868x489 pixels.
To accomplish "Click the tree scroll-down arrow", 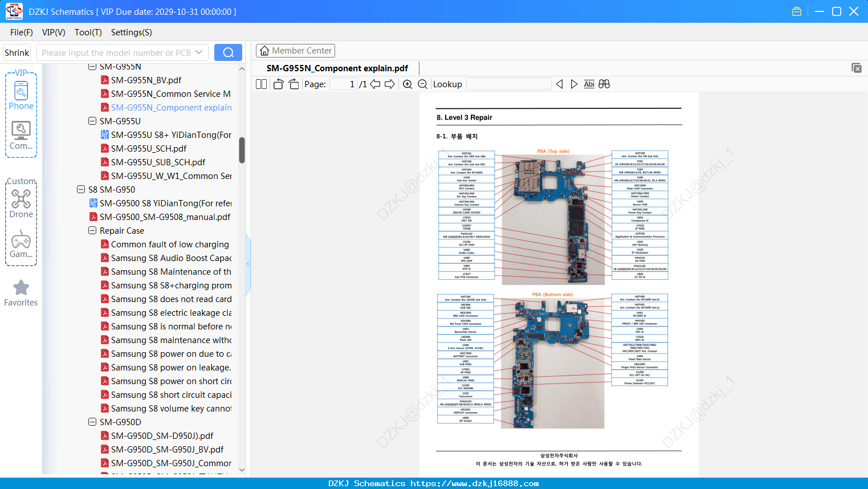I will click(242, 470).
